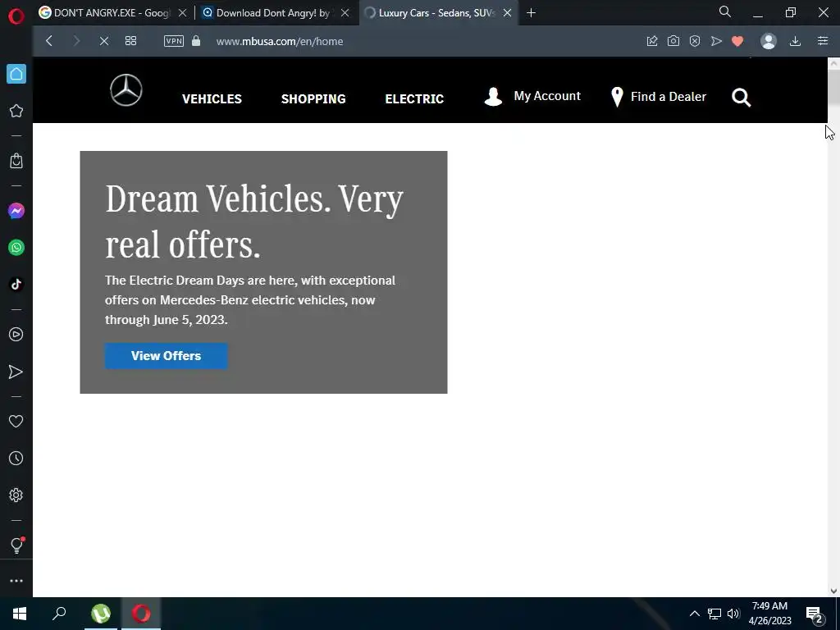Open My Account link
The image size is (840, 630).
(x=532, y=97)
